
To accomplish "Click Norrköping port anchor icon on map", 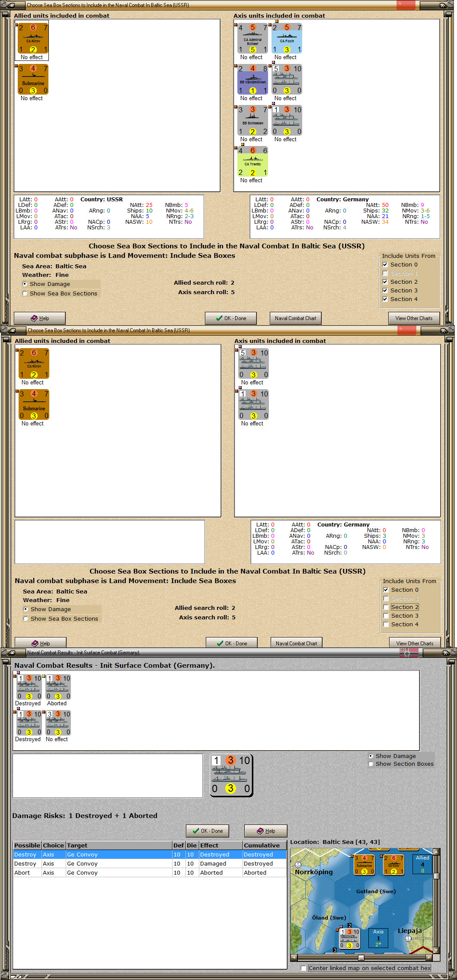I will point(298,865).
